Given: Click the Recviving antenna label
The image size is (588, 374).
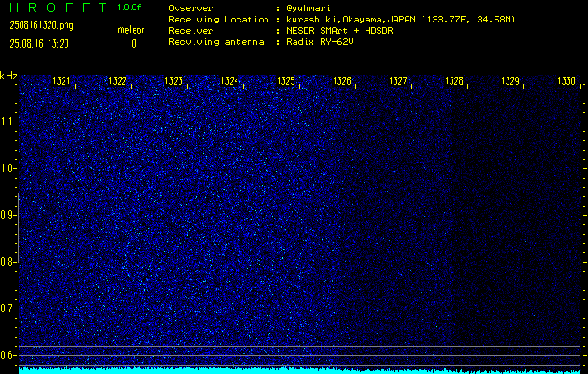Looking at the screenshot, I should point(216,42).
